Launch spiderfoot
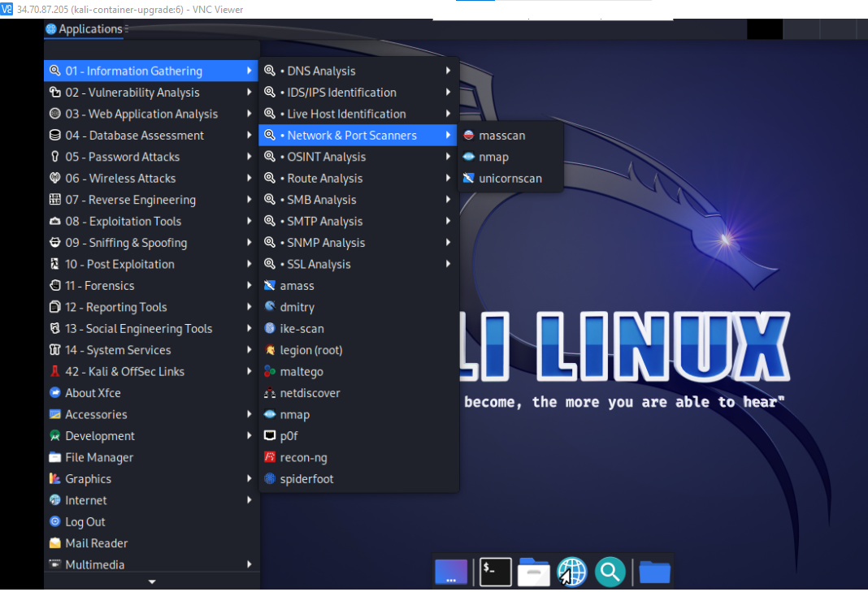 coord(358,479)
